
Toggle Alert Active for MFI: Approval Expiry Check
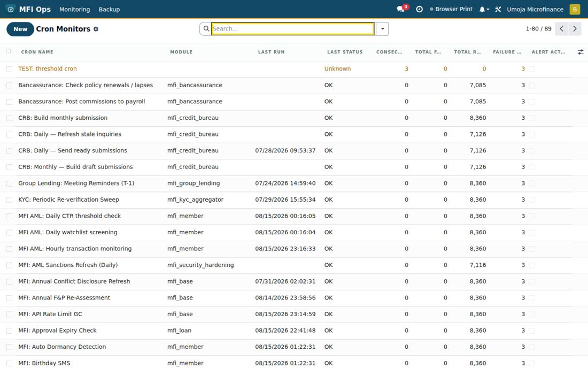(531, 331)
